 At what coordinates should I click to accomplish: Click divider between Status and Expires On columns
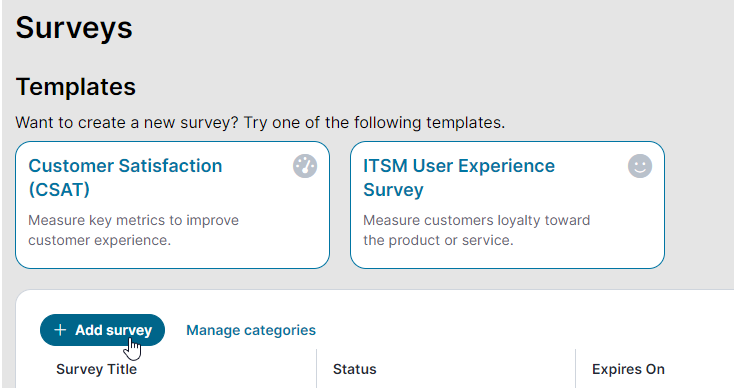click(575, 368)
